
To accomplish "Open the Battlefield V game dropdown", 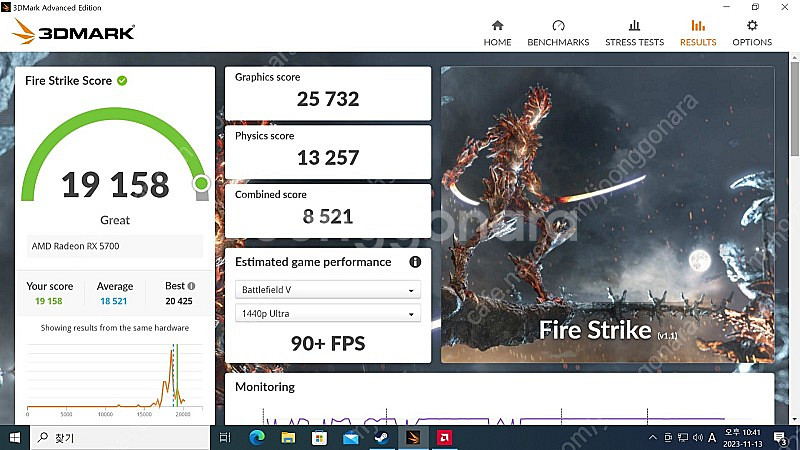I will point(328,290).
